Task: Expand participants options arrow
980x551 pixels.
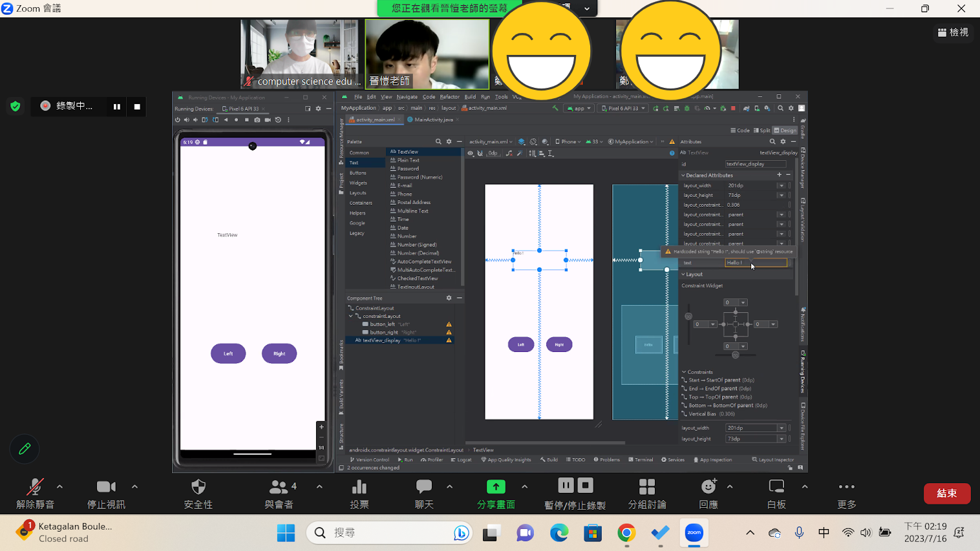Action: (x=319, y=486)
